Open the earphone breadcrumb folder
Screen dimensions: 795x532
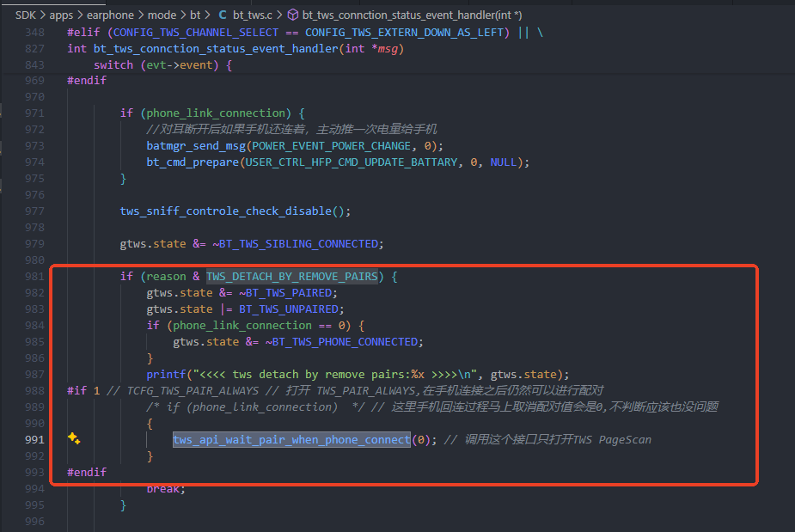coord(110,15)
